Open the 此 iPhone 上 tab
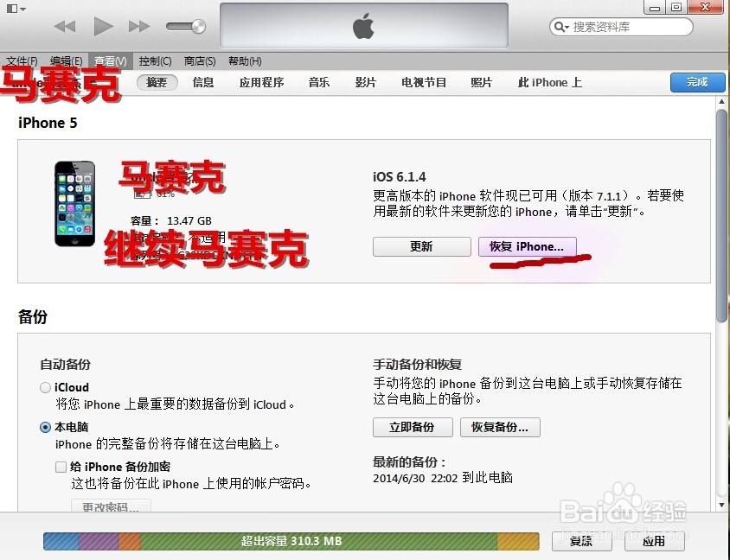Image resolution: width=730 pixels, height=560 pixels. 550,82
